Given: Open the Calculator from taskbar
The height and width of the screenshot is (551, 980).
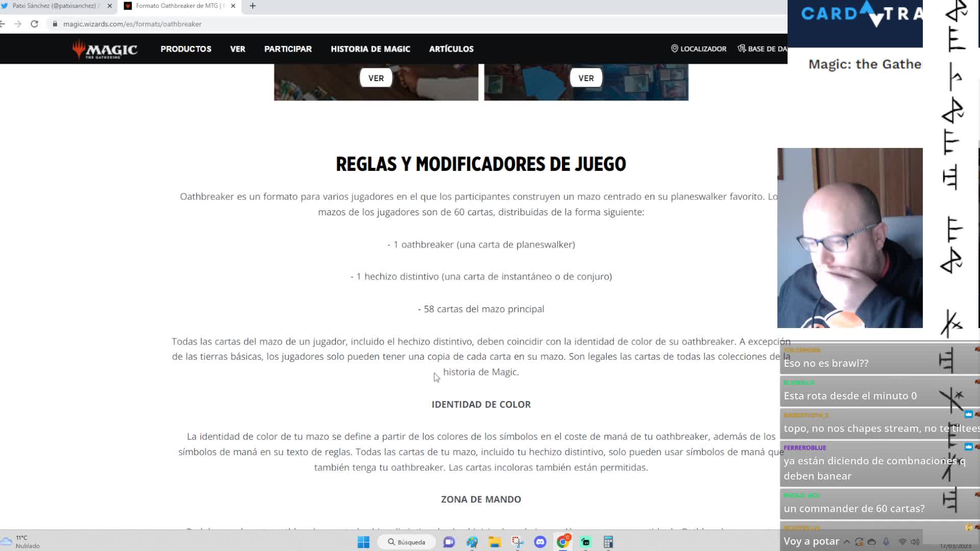Looking at the screenshot, I should (608, 542).
